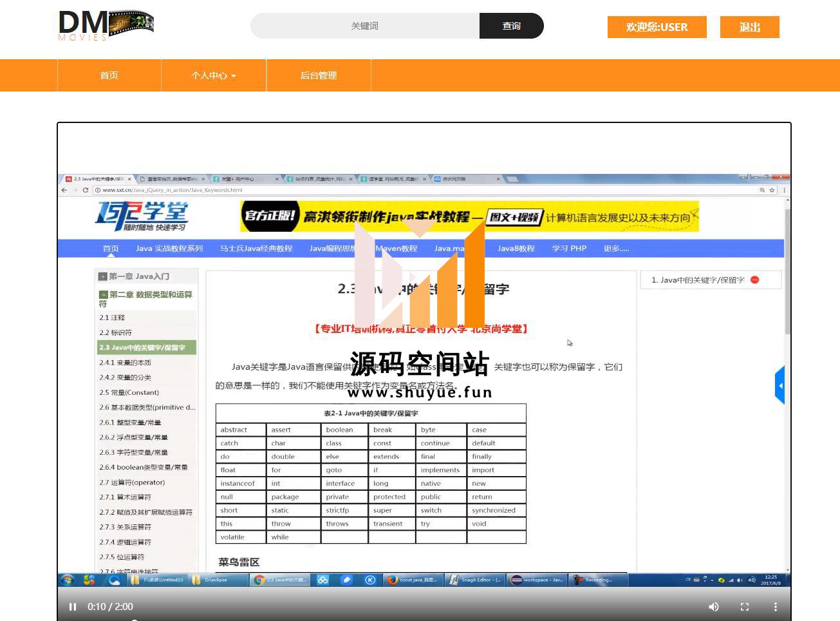Open 马士兵Java经典教程 tab in video site

click(x=256, y=248)
